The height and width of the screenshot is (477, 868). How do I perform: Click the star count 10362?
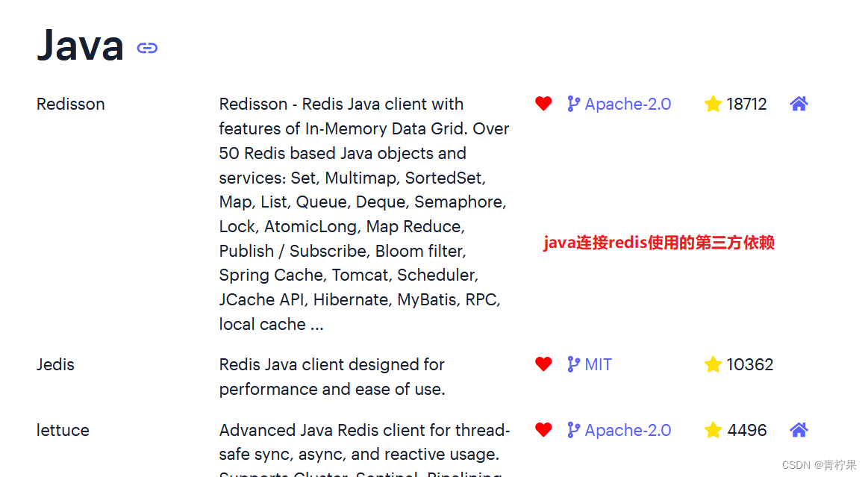(x=750, y=365)
